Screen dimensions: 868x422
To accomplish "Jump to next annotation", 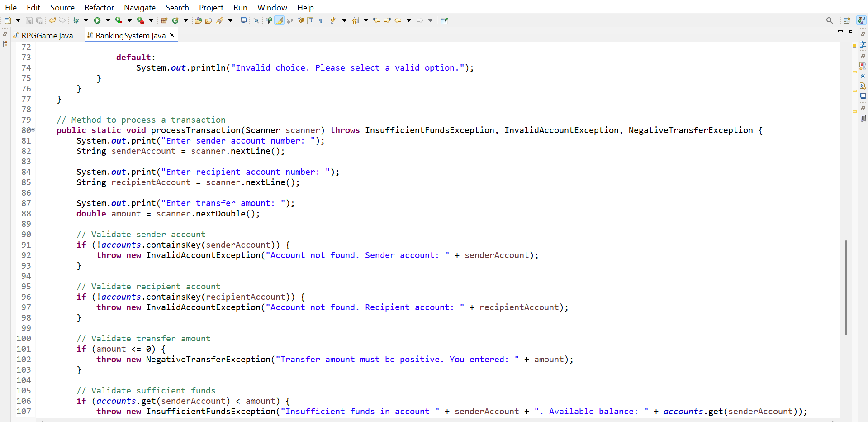I will tap(334, 20).
